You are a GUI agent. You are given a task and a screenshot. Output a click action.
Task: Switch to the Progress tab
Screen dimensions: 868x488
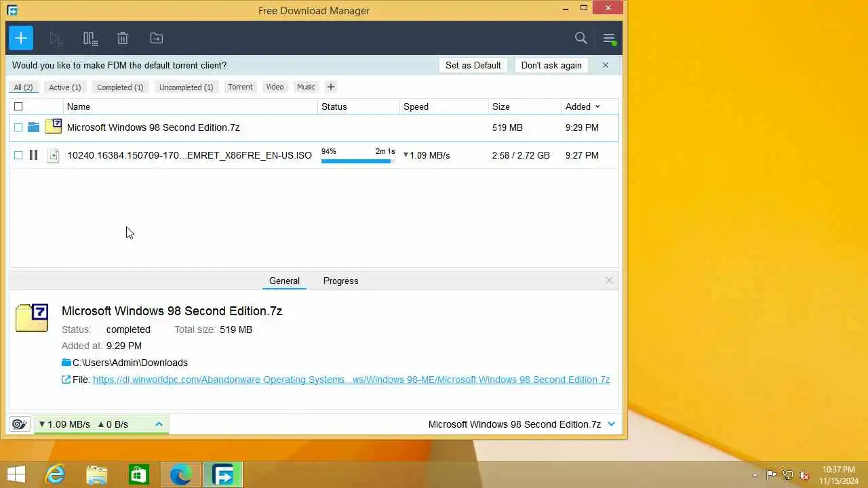pyautogui.click(x=340, y=281)
